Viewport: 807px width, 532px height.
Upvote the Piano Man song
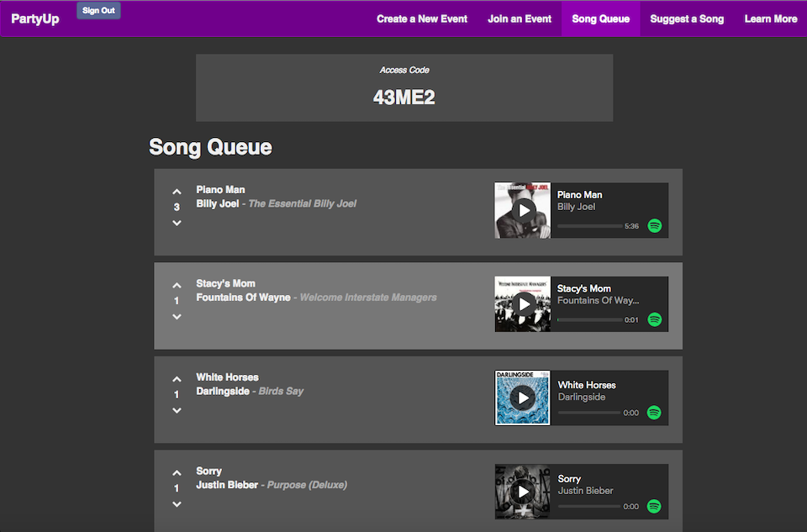point(177,192)
